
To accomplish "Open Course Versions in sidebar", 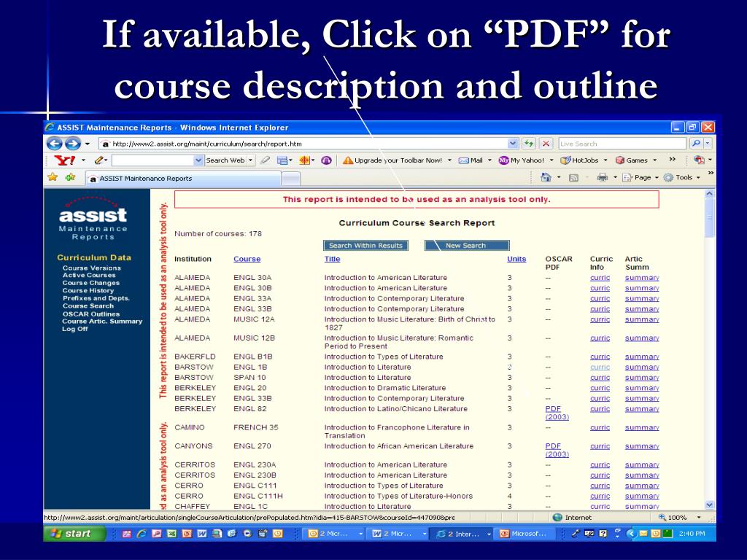I will (91, 268).
